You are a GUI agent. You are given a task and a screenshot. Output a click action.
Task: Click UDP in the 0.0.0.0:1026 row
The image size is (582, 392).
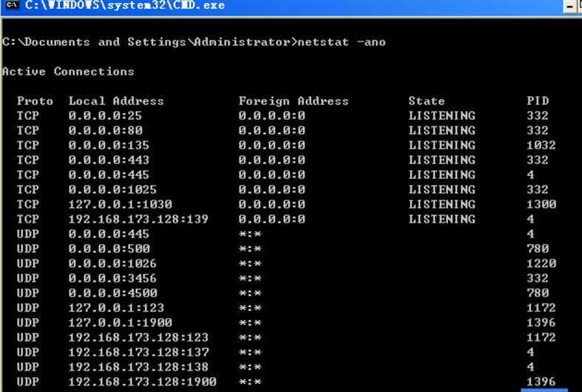(28, 263)
